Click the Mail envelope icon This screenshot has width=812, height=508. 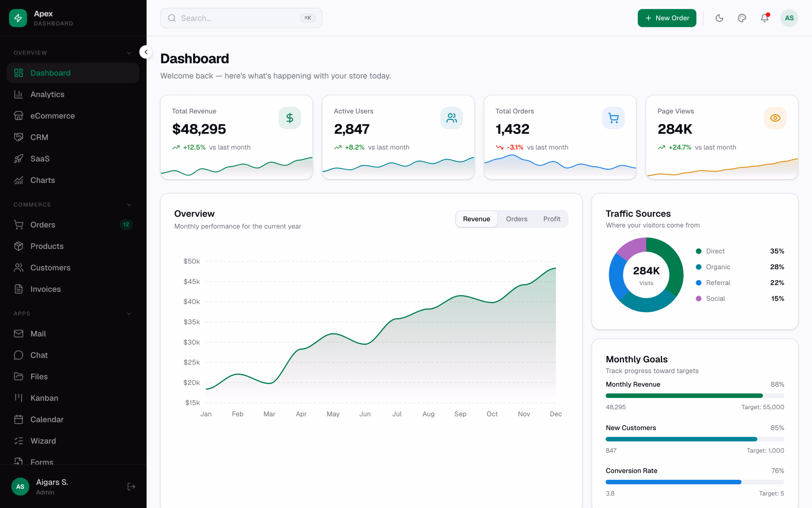pos(18,334)
